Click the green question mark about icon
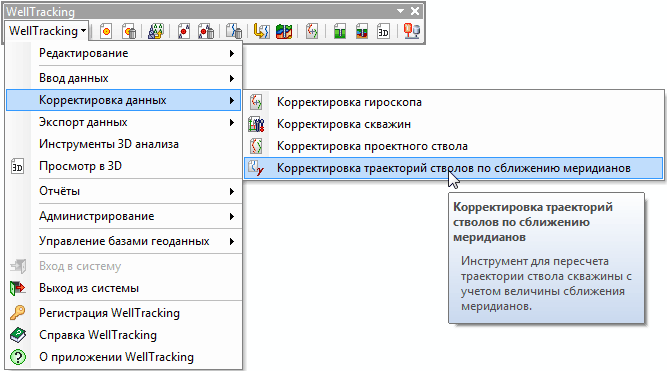 [x=18, y=357]
